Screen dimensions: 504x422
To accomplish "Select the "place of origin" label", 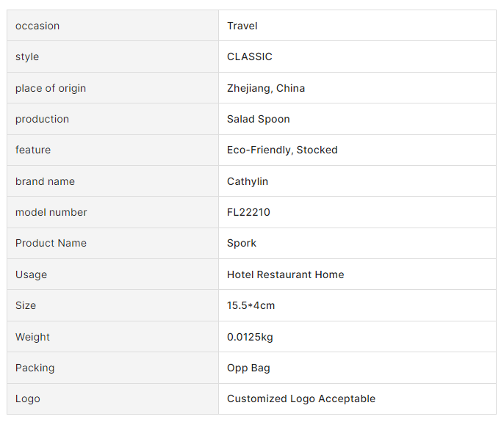I will point(51,88).
